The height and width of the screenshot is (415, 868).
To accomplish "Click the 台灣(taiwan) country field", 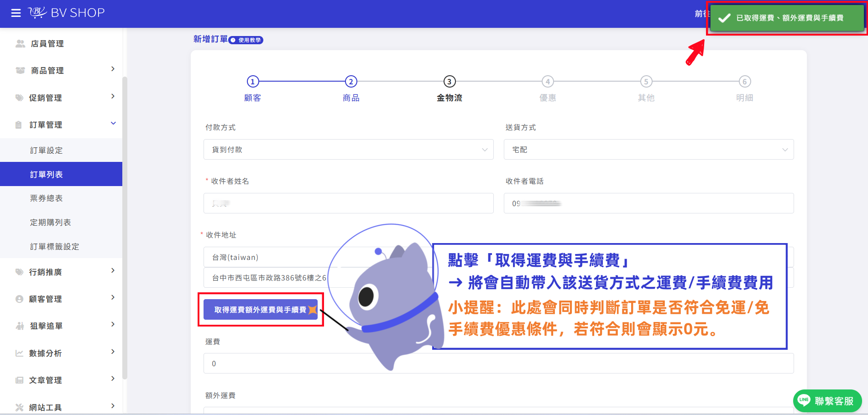I will pyautogui.click(x=499, y=257).
